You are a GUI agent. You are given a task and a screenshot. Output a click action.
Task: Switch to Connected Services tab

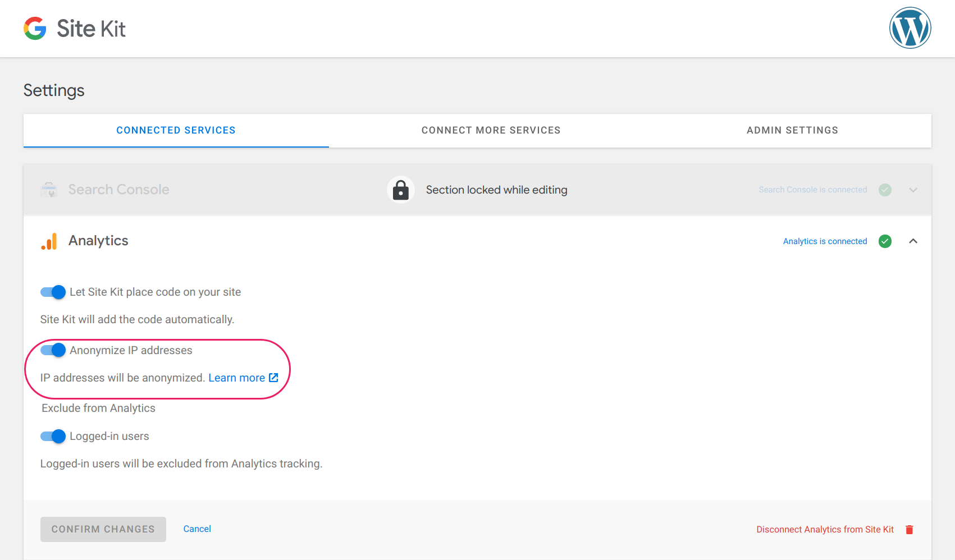point(176,130)
